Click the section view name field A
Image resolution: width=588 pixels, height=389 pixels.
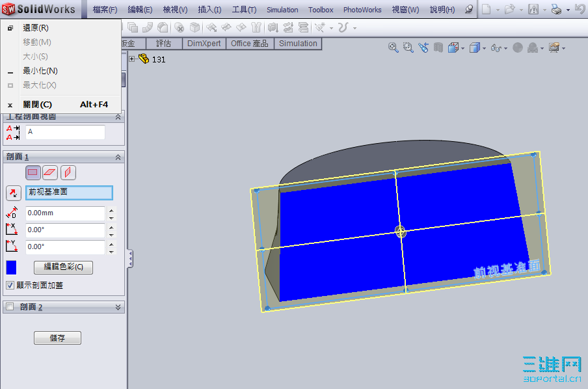[65, 132]
